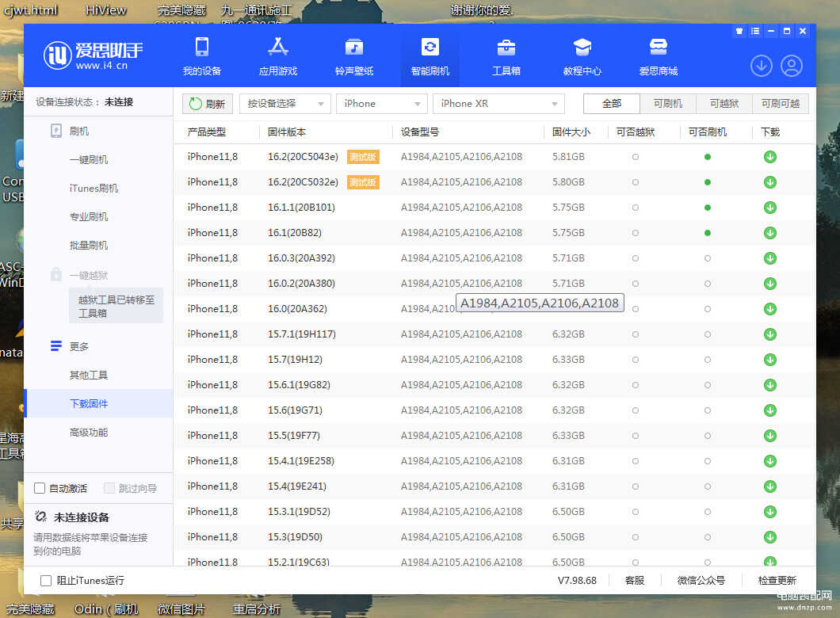Image resolution: width=840 pixels, height=618 pixels.
Task: Open 重启分析 desktop shortcut
Action: pyautogui.click(x=257, y=609)
